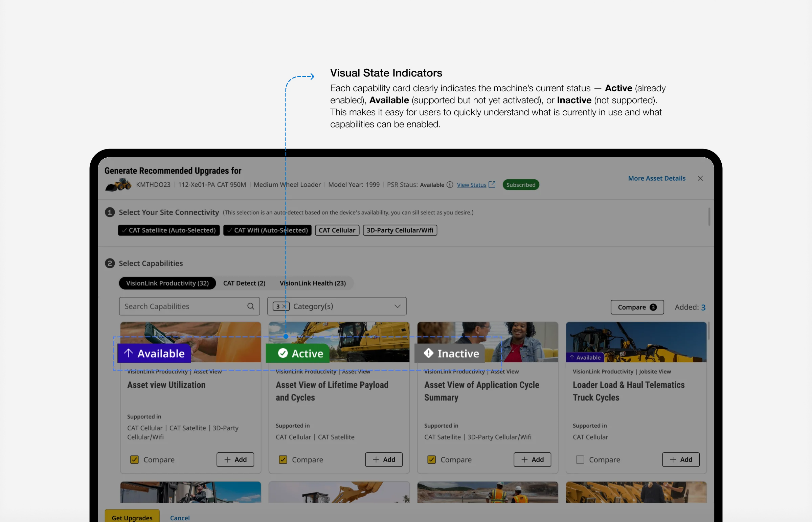Viewport: 812px width, 522px height.
Task: Open More Asset Details link
Action: (x=657, y=178)
